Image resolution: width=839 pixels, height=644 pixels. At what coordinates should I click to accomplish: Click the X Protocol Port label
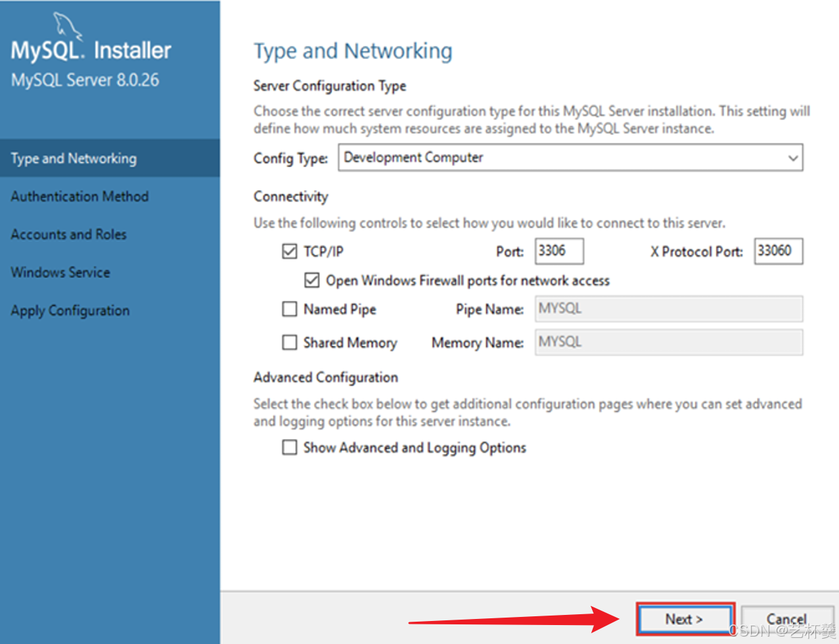697,252
